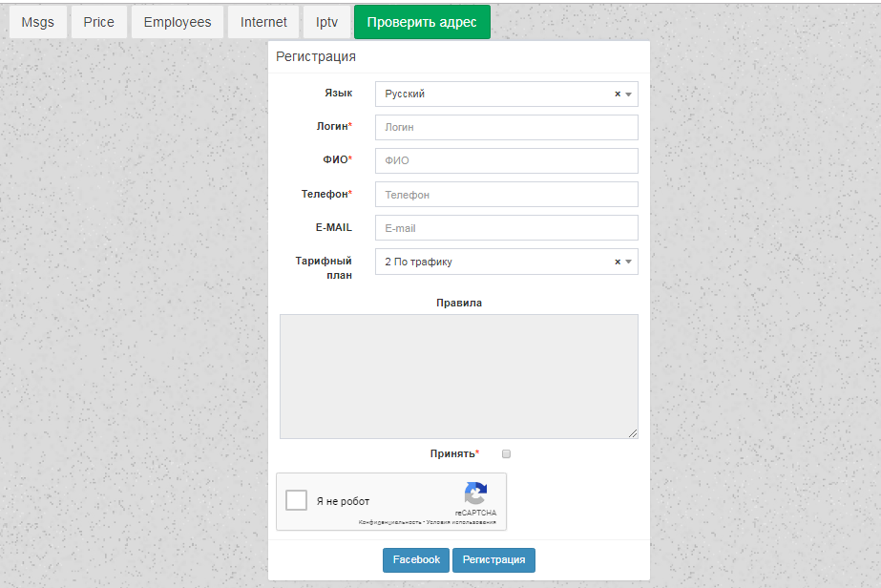Click into the ФИО text field
The width and height of the screenshot is (881, 588).
click(506, 161)
